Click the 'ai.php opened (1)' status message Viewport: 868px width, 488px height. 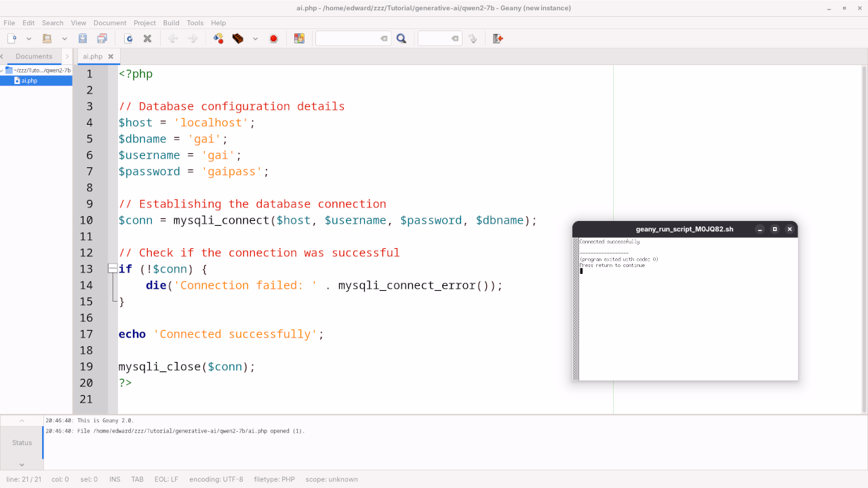pos(175,430)
